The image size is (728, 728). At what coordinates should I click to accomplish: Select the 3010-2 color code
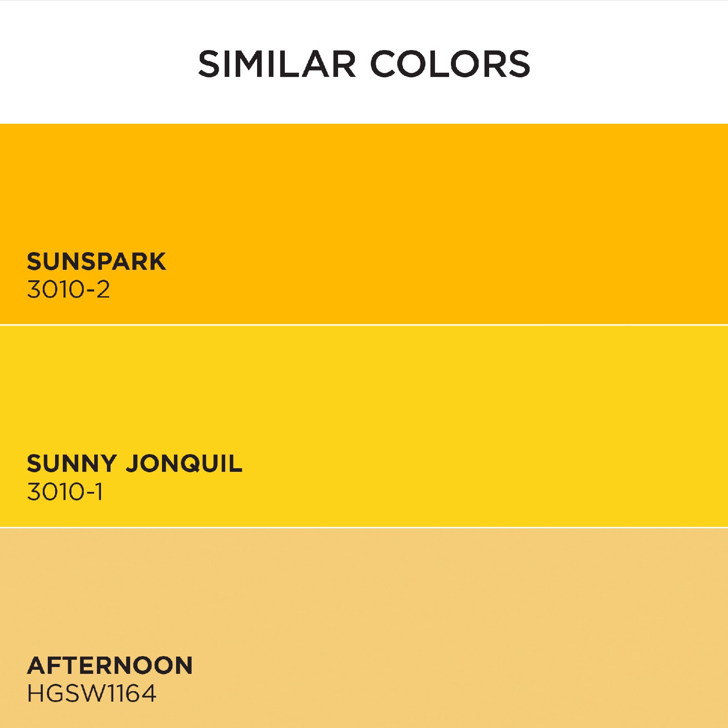pos(68,289)
